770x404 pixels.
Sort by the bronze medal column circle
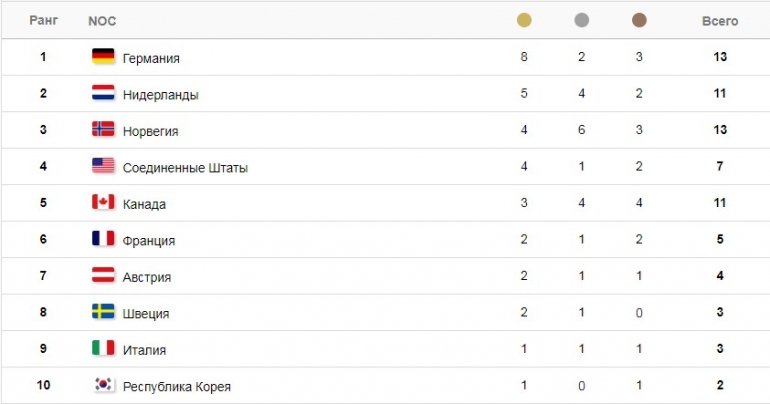639,20
